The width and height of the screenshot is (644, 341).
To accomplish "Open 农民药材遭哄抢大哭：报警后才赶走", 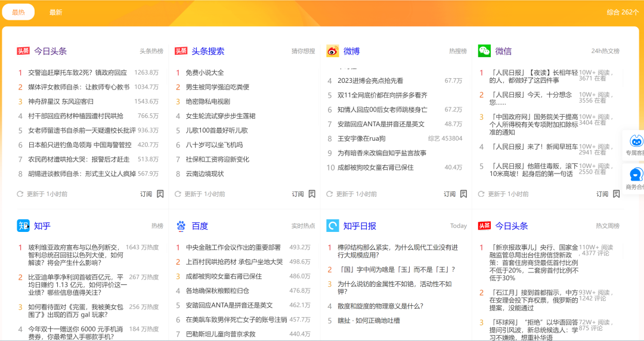I will [x=79, y=159].
